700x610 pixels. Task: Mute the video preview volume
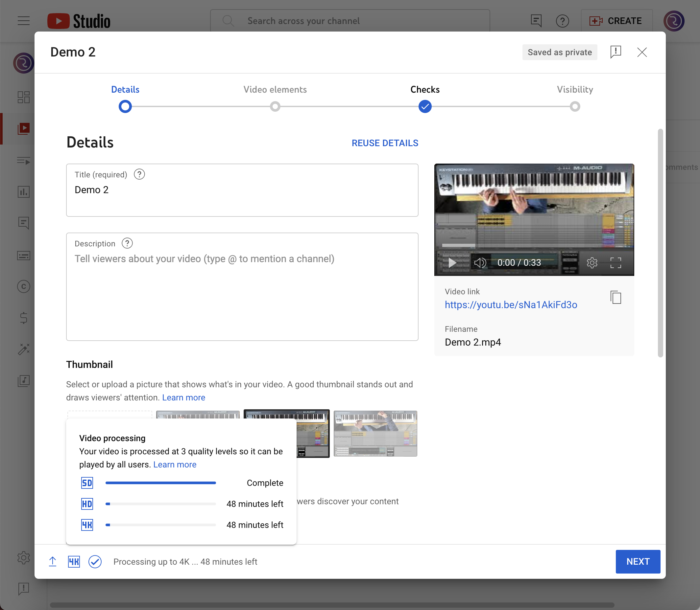(x=480, y=262)
